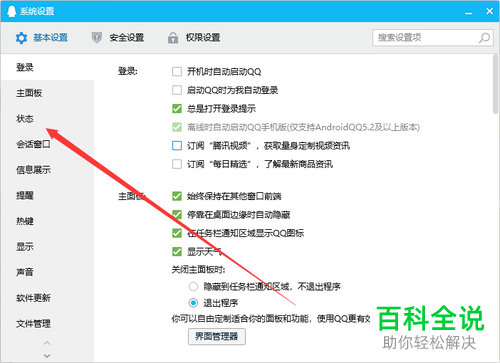
Task: Click the gear icon for 基本设置
Action: (x=21, y=38)
